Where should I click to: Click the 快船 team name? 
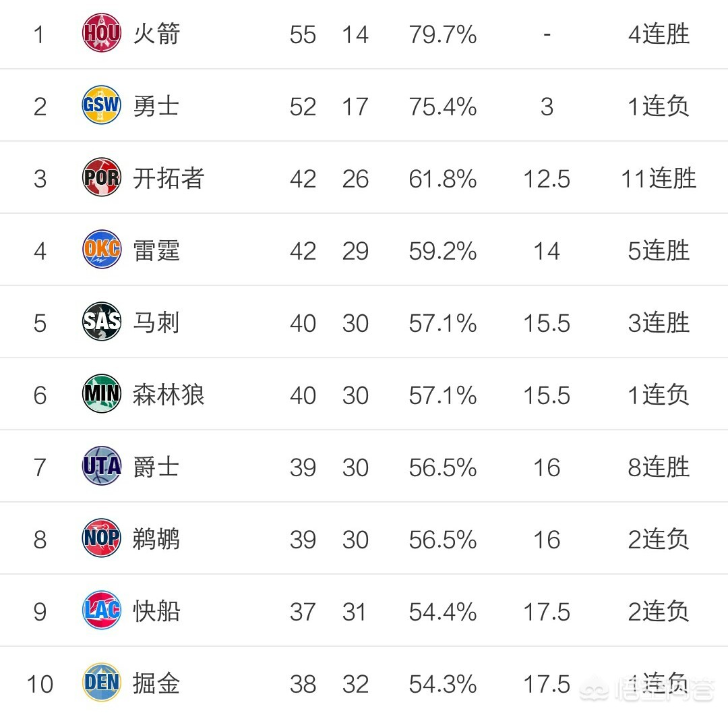coord(156,611)
